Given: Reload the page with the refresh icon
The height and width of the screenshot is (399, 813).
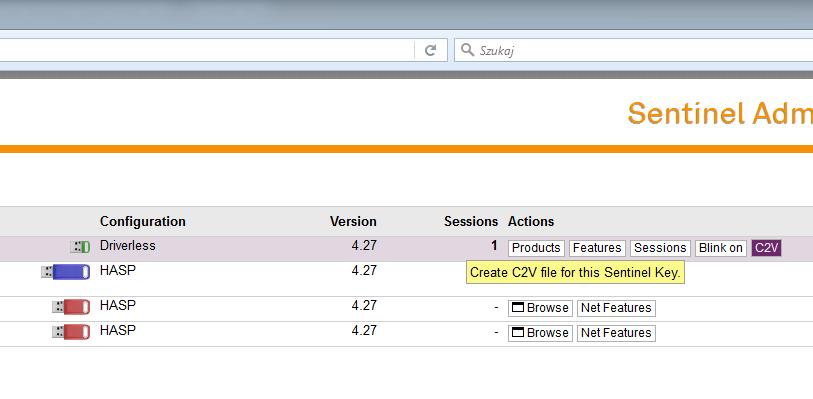Looking at the screenshot, I should [x=430, y=50].
